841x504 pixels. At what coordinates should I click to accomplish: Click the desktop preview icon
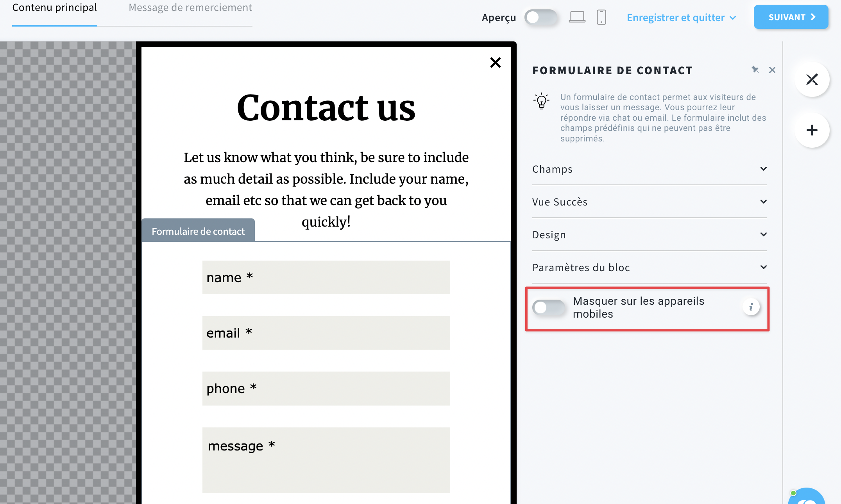(x=577, y=16)
